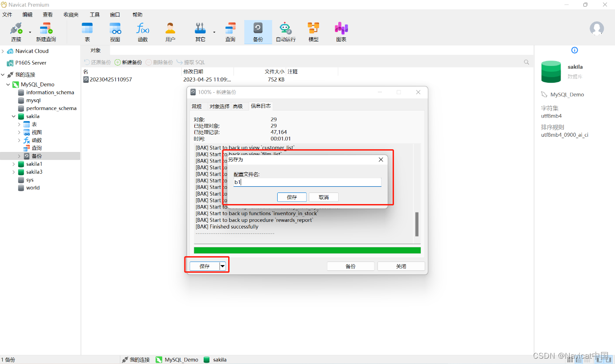Click the MySQL_Demo icon in status bar
Screen dimensions: 615x364
coord(159,360)
